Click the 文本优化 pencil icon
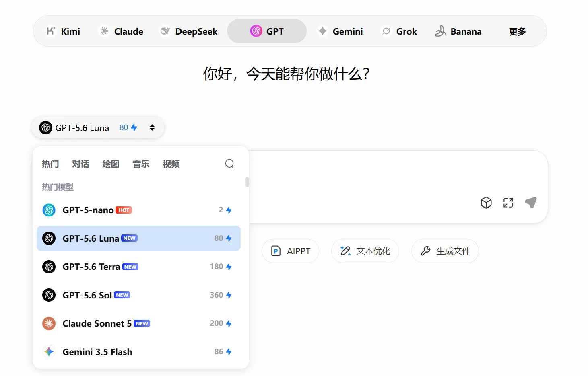The width and height of the screenshot is (588, 376). (x=345, y=251)
